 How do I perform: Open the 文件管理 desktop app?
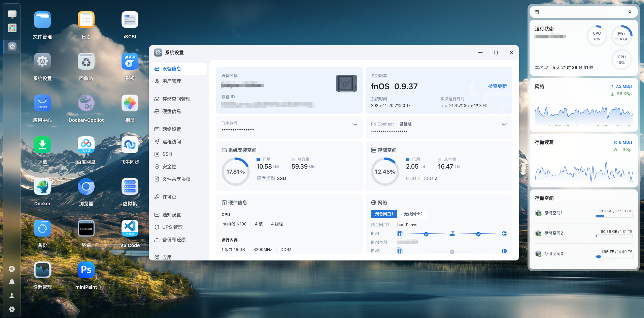tap(42, 20)
